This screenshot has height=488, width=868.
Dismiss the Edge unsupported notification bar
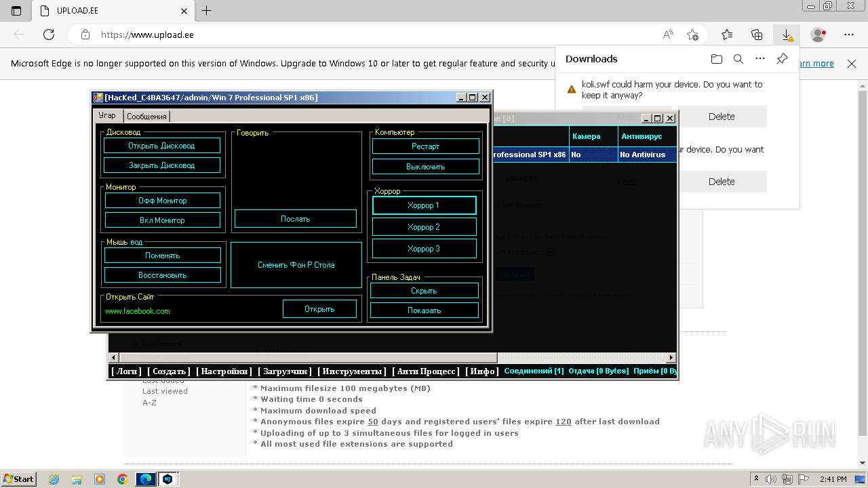(x=852, y=64)
